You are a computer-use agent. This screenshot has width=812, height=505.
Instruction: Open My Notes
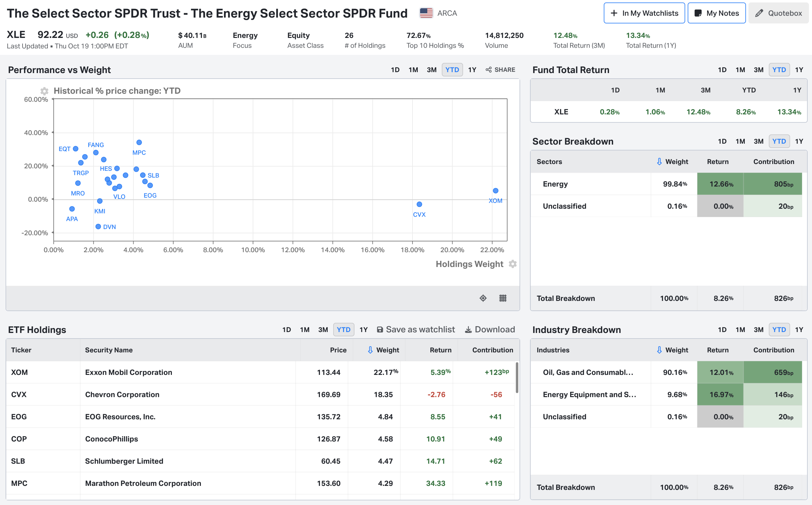tap(716, 13)
